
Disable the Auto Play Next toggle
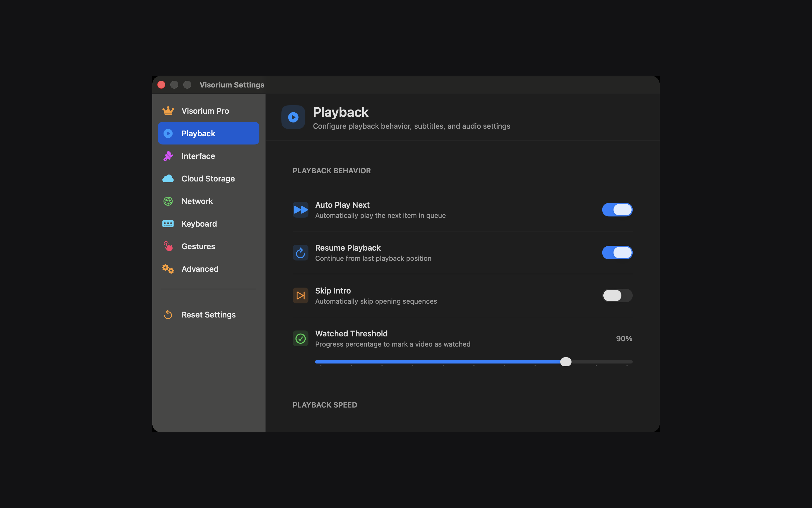(617, 210)
